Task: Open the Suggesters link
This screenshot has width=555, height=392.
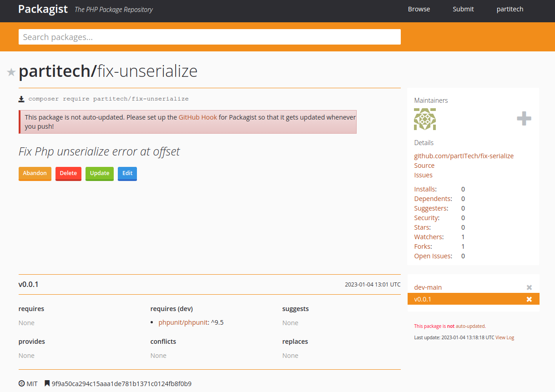Action: [x=430, y=208]
